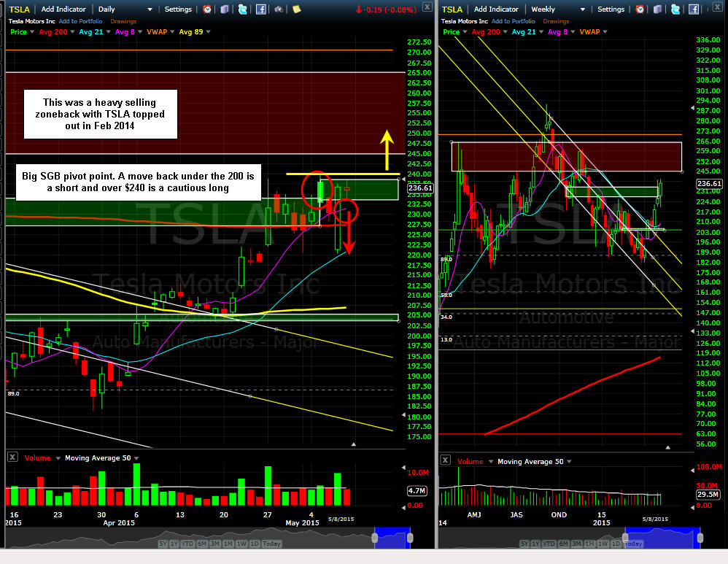Open Drawings in the Daily chart
The width and height of the screenshot is (728, 564).
(x=123, y=21)
